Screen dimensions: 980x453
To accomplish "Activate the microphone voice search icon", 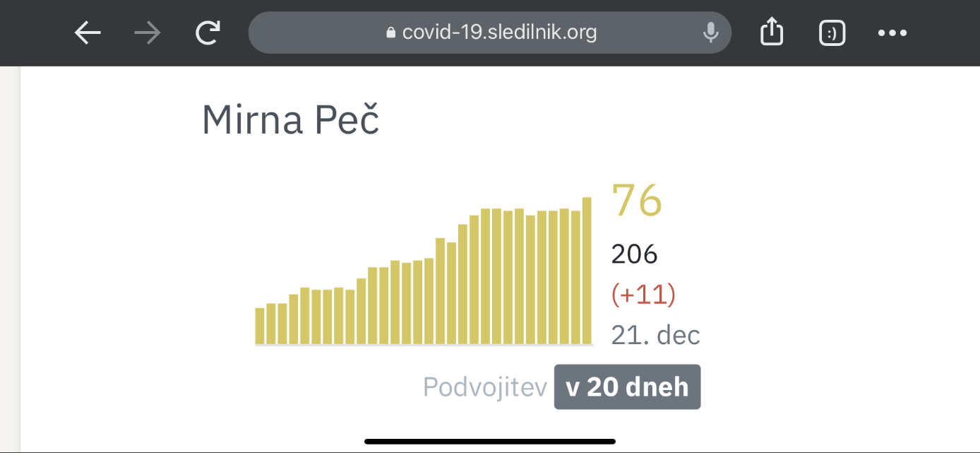I will coord(710,33).
